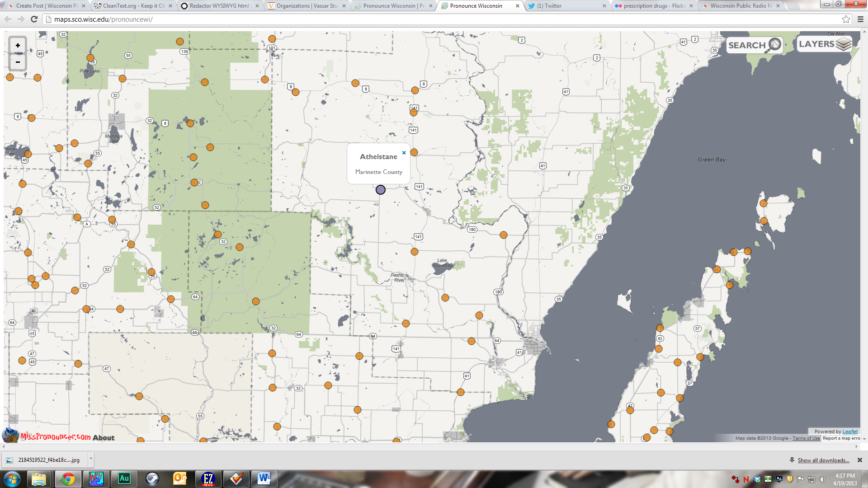This screenshot has width=868, height=488.
Task: Open the Terms of Use link
Action: coord(806,438)
